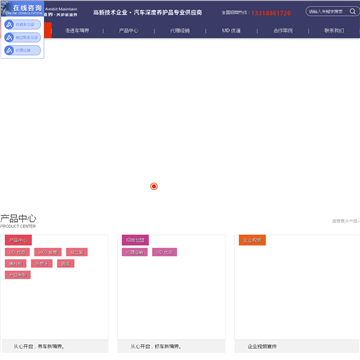360x360 pixels.
Task: Select the red UD 优速 tag
Action: [x=17, y=252]
